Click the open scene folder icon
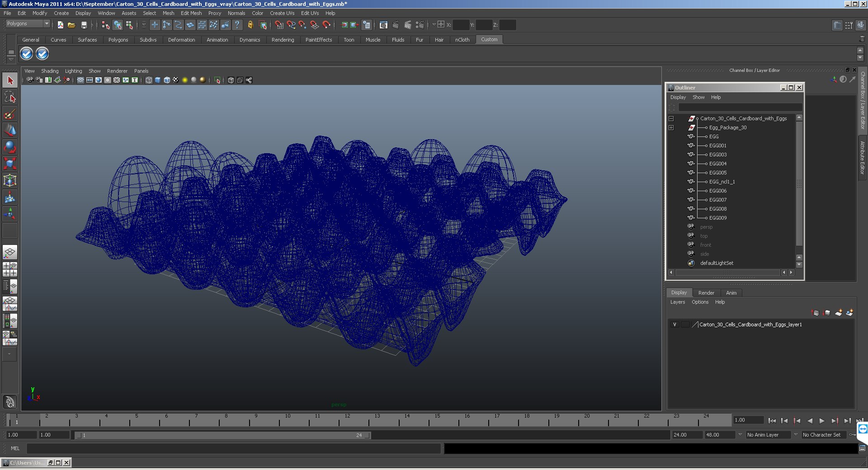The width and height of the screenshot is (868, 470). (71, 25)
